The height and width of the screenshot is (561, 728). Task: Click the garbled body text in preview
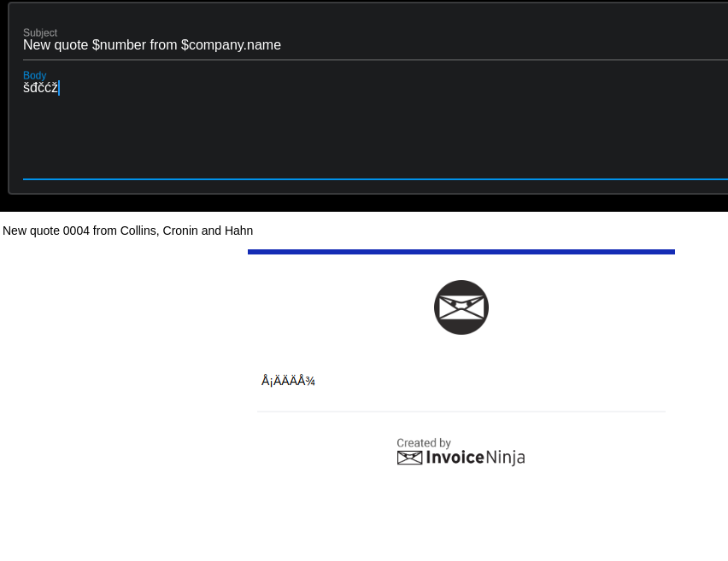click(x=288, y=381)
